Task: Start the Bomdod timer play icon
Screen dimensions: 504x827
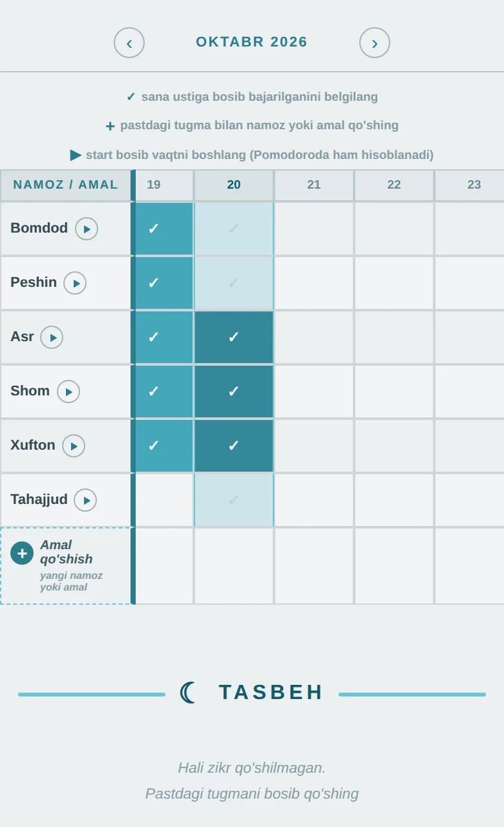Action: click(87, 229)
